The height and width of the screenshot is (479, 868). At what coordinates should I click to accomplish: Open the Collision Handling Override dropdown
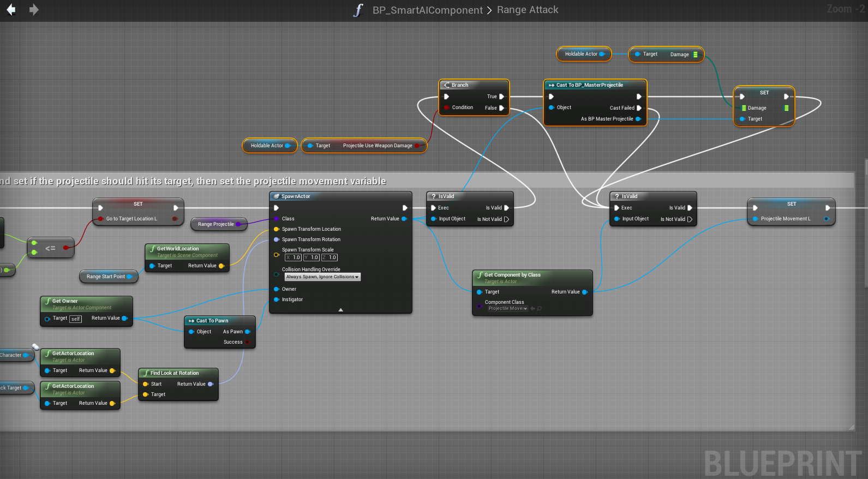(322, 277)
